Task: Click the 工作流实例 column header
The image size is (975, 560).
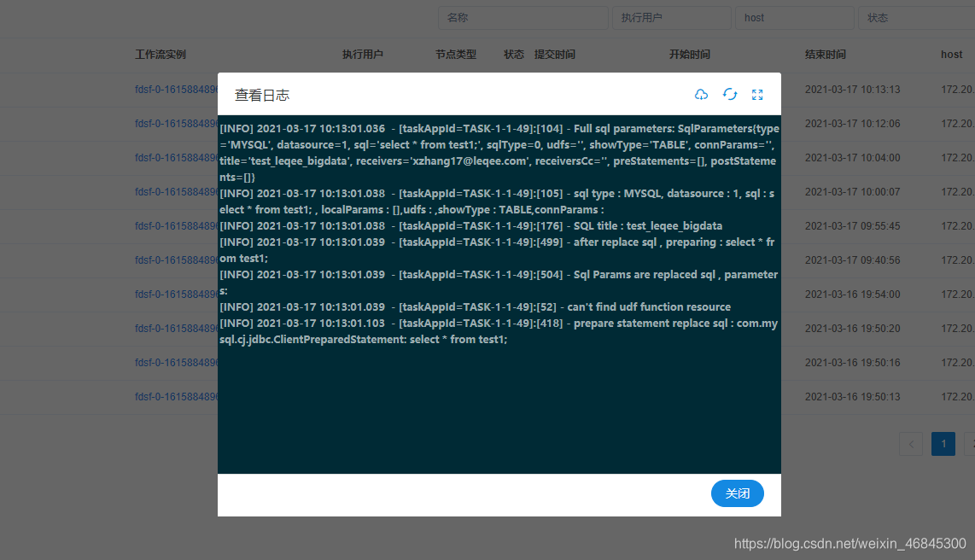Action: 161,54
